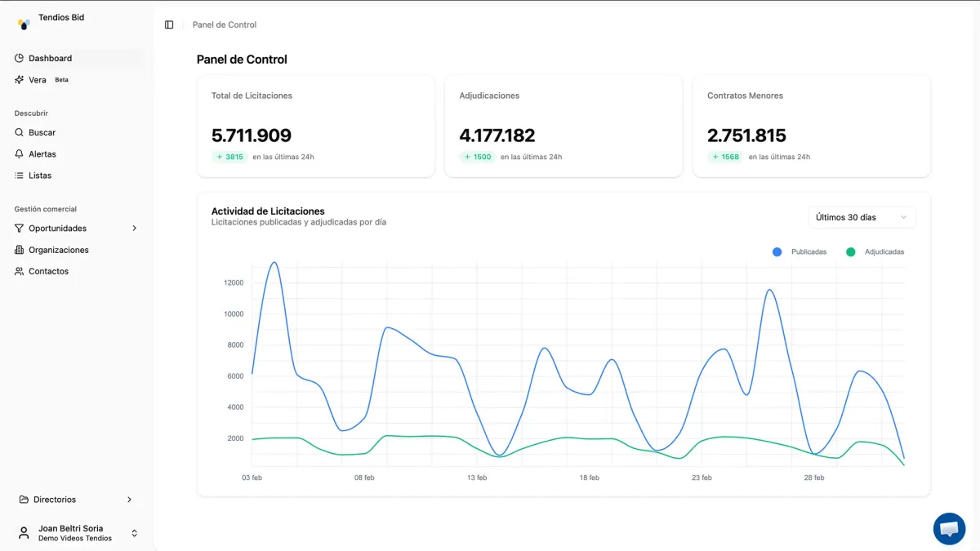Select the Oportunidades filter icon
This screenshot has height=551, width=980.
(x=18, y=229)
